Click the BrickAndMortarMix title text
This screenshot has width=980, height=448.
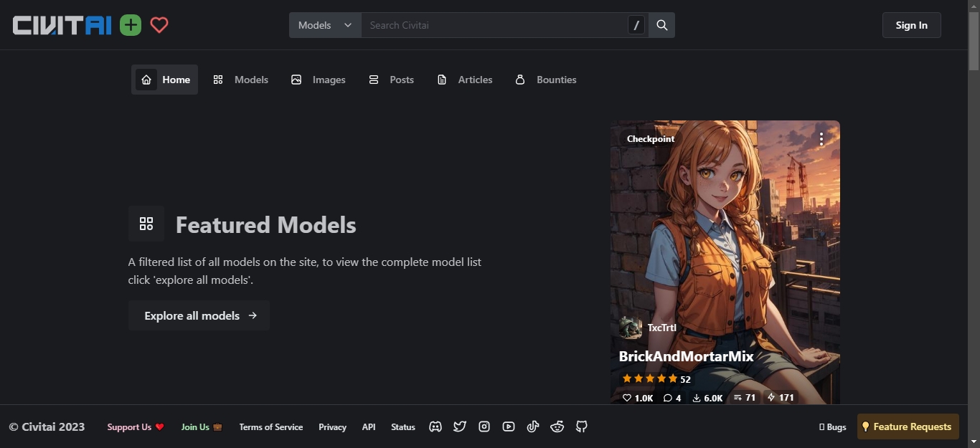(686, 356)
